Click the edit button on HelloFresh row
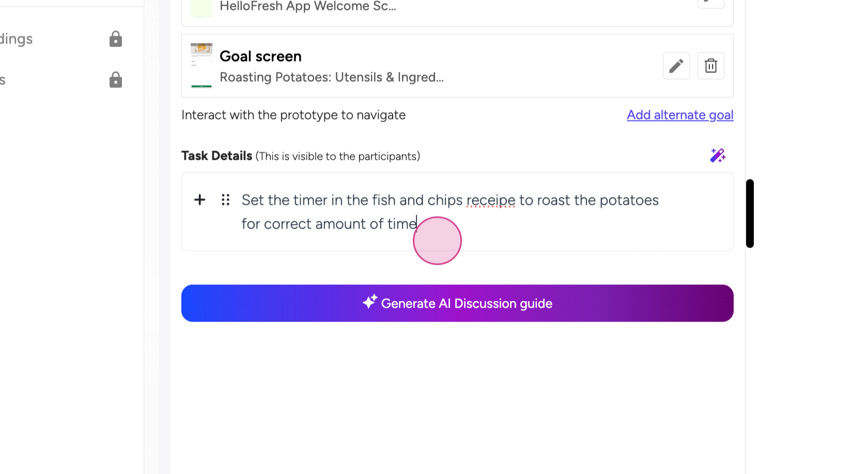The height and width of the screenshot is (474, 868). coord(710,3)
